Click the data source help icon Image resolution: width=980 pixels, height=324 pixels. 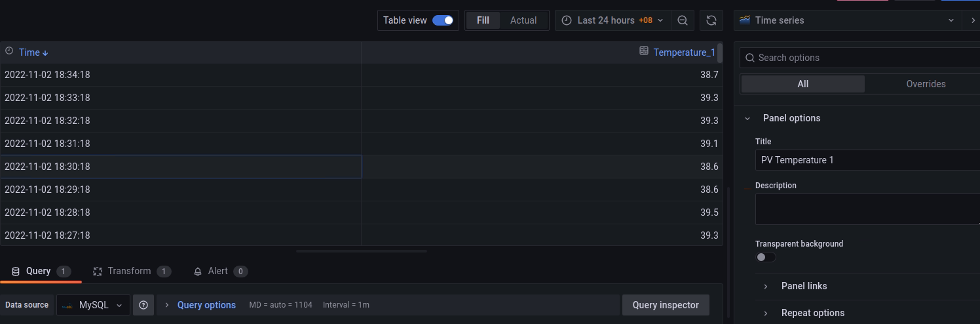coord(143,305)
